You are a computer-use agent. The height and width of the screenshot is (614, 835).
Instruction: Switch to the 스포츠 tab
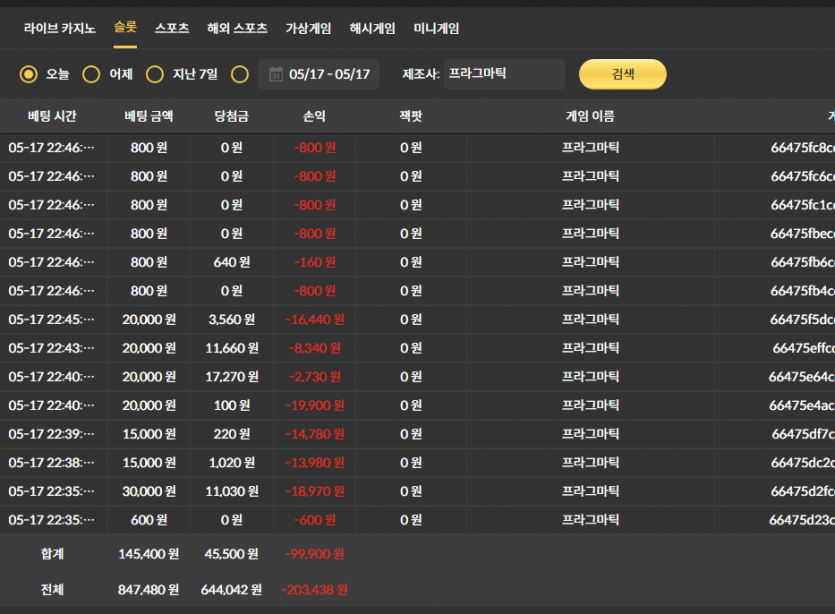tap(172, 28)
